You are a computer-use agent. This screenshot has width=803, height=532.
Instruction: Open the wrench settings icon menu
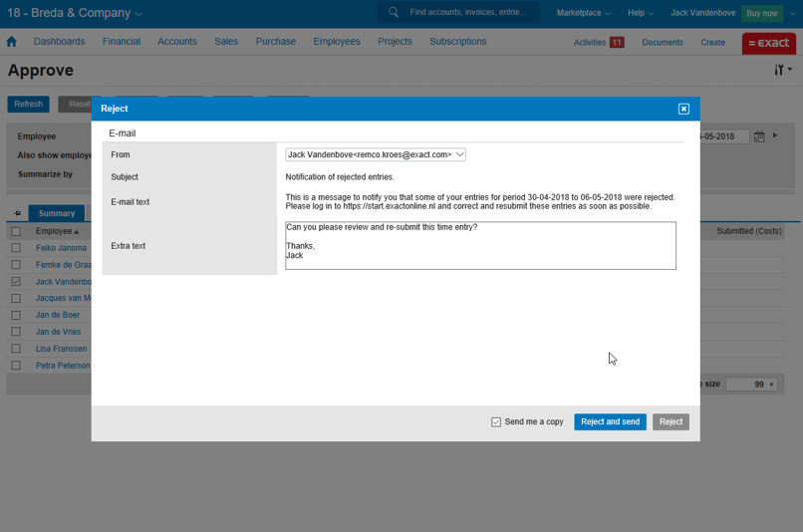782,70
